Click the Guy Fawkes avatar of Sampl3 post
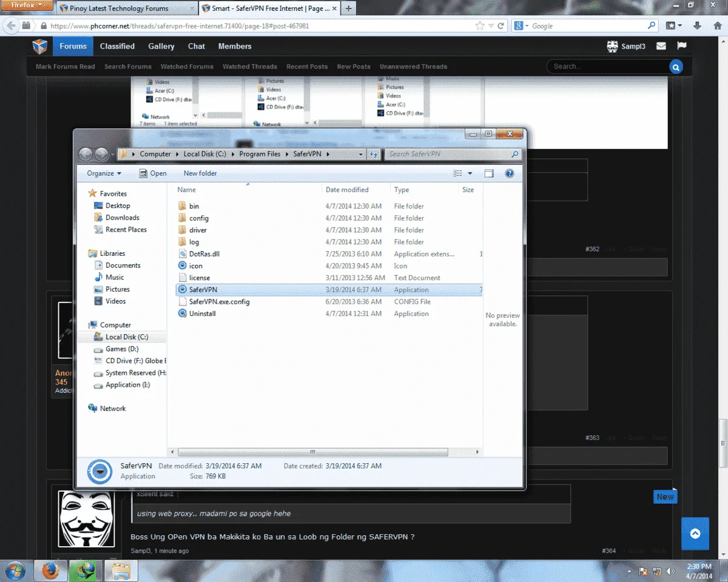The width and height of the screenshot is (728, 582). click(x=86, y=519)
